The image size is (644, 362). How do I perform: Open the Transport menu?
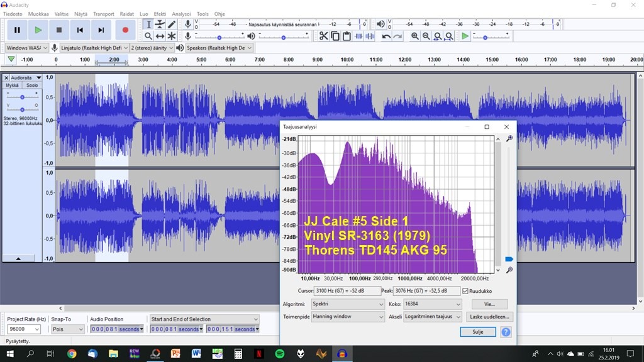(x=104, y=14)
